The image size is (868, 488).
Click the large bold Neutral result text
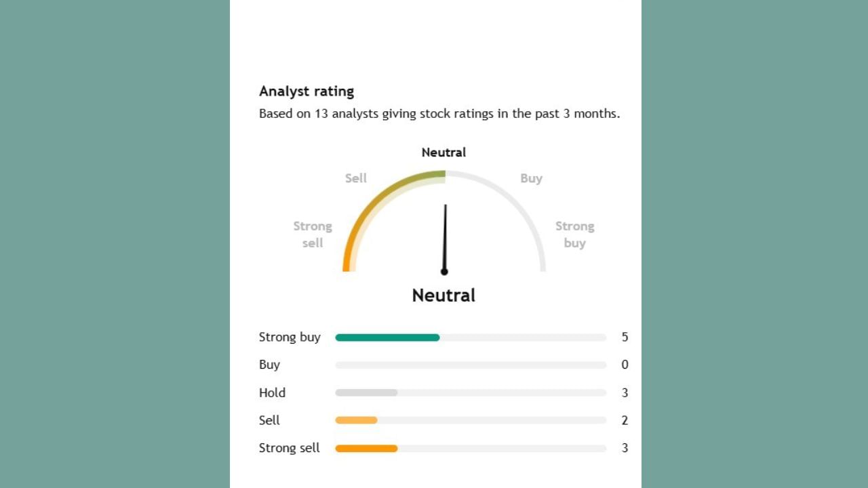pyautogui.click(x=443, y=296)
